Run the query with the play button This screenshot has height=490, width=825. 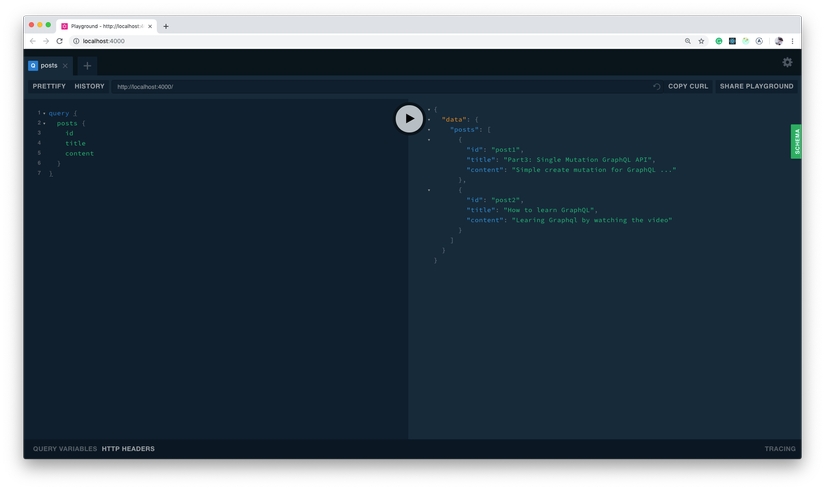[409, 119]
